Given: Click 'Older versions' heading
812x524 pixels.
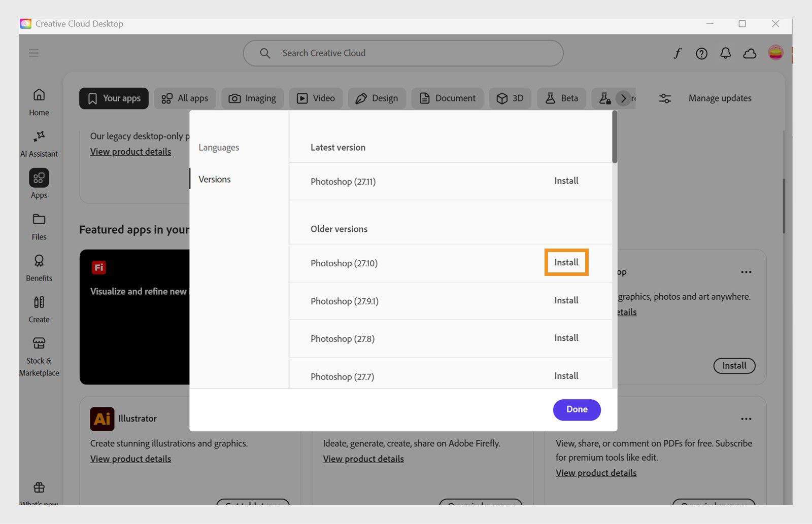Looking at the screenshot, I should (x=339, y=229).
